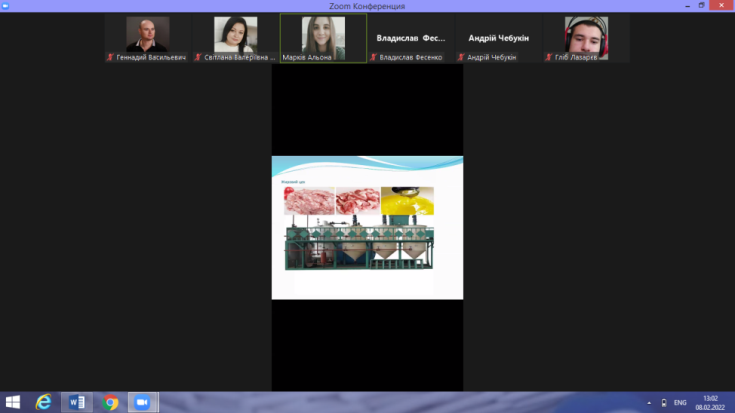Click muted mic icon for Гліб Лазарєв
Screen dimensions: 735x413
[x=548, y=57]
